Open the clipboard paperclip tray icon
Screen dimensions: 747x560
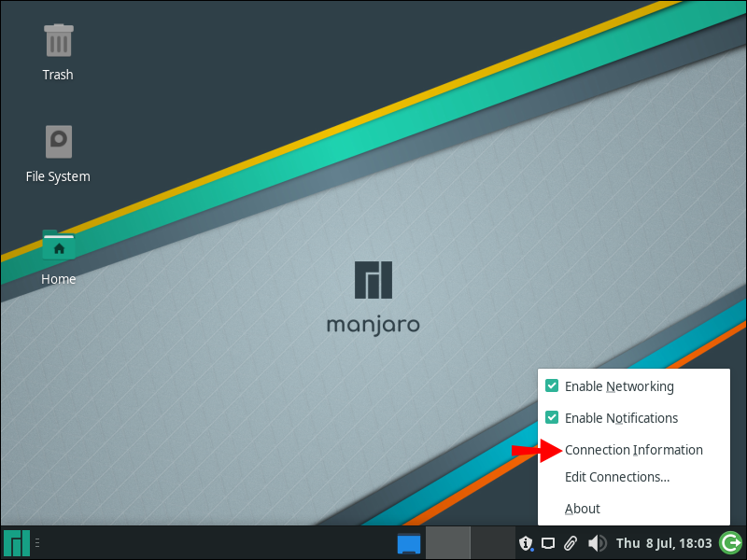pyautogui.click(x=571, y=543)
